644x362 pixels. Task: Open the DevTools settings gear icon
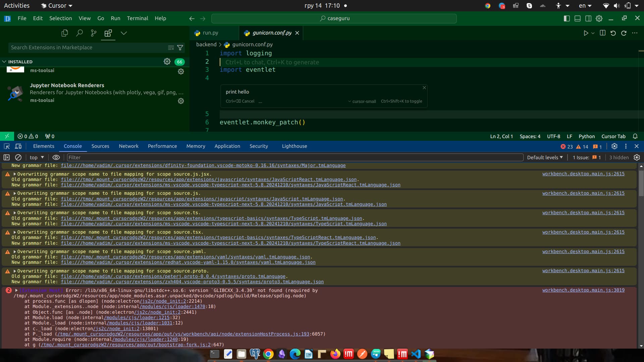614,146
